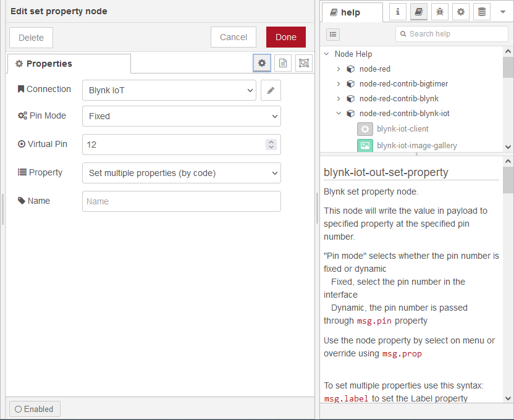Click the msg.pin code text
Image resolution: width=514 pixels, height=420 pixels.
coord(374,321)
